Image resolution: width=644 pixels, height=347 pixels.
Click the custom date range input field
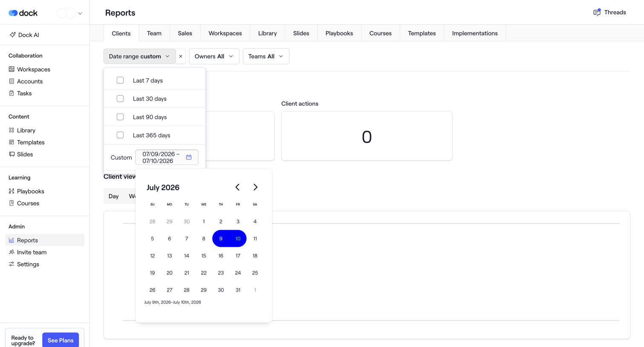tap(167, 157)
